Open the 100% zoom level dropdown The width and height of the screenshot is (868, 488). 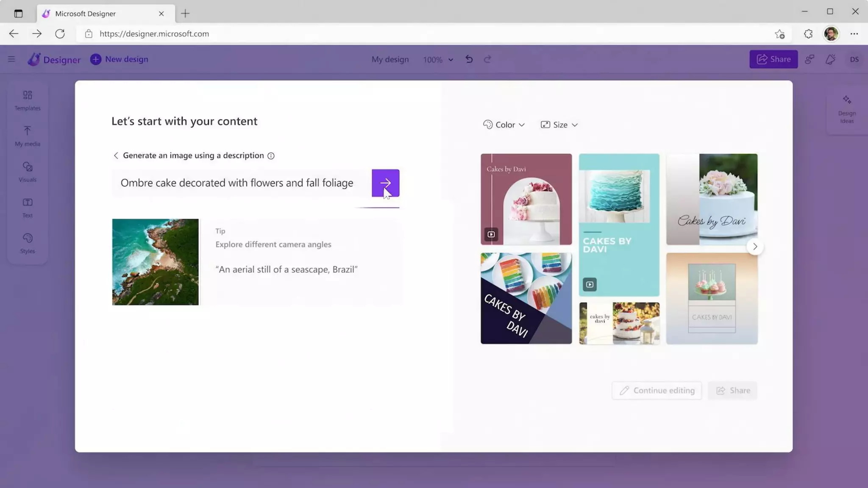pyautogui.click(x=438, y=60)
